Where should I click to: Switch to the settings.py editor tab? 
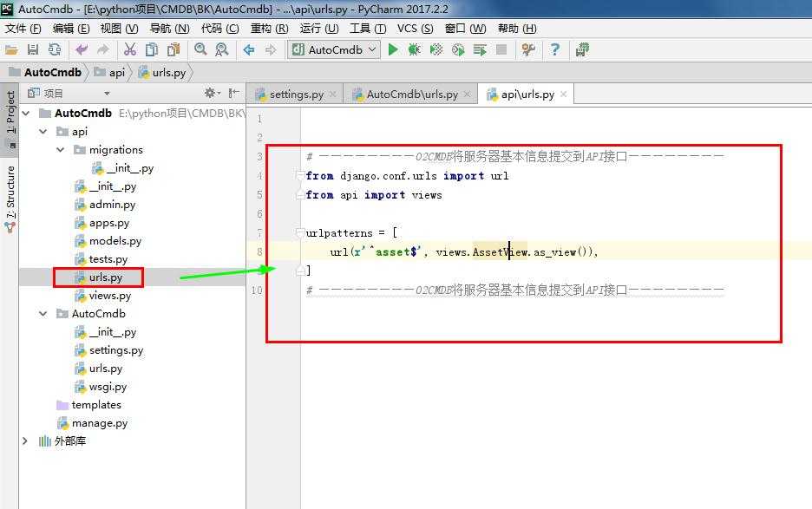[x=296, y=95]
